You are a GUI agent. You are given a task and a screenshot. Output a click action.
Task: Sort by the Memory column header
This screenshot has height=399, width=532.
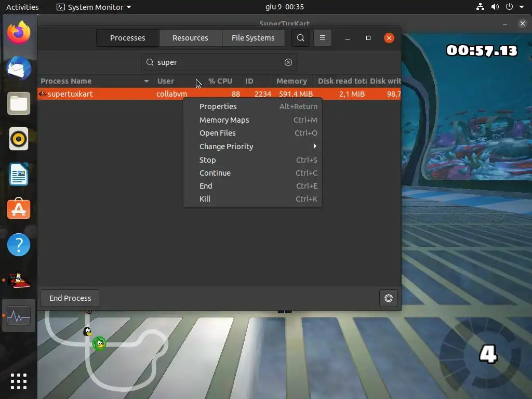click(x=291, y=81)
